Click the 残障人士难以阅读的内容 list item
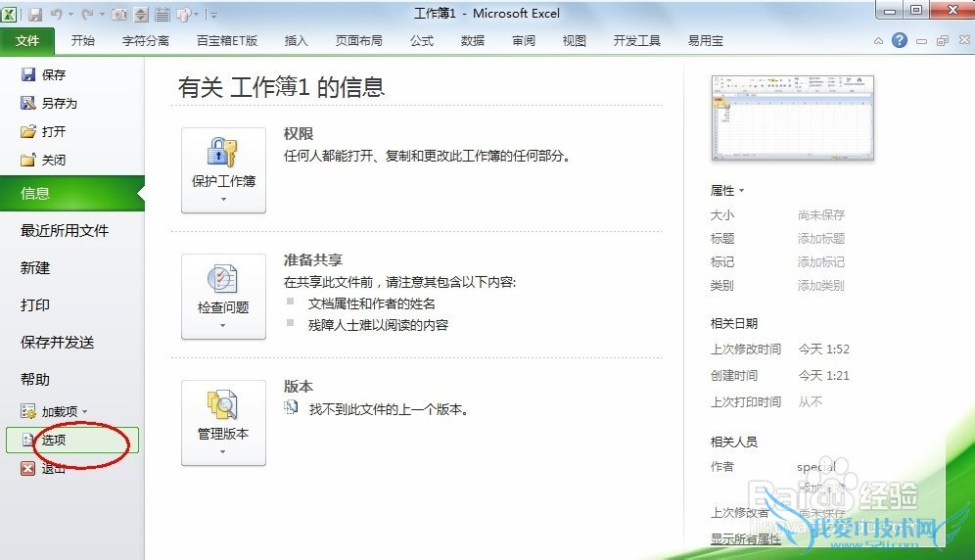Image resolution: width=975 pixels, height=560 pixels. [378, 325]
